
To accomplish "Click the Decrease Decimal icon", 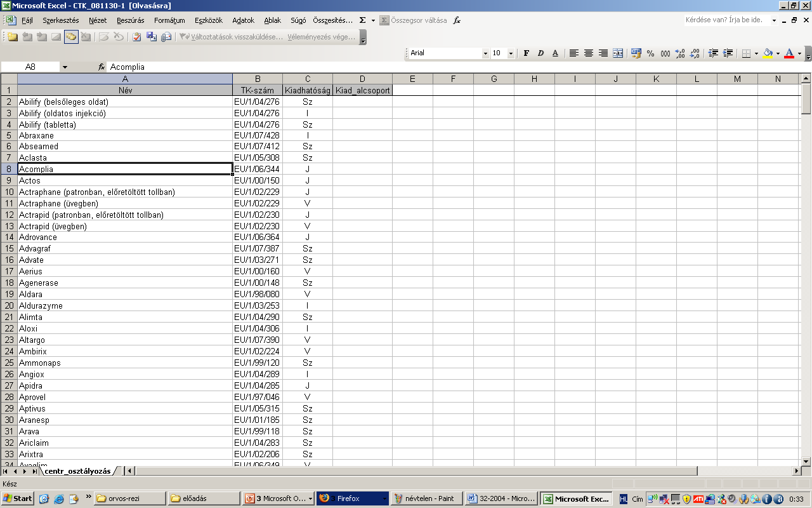I will click(x=695, y=53).
